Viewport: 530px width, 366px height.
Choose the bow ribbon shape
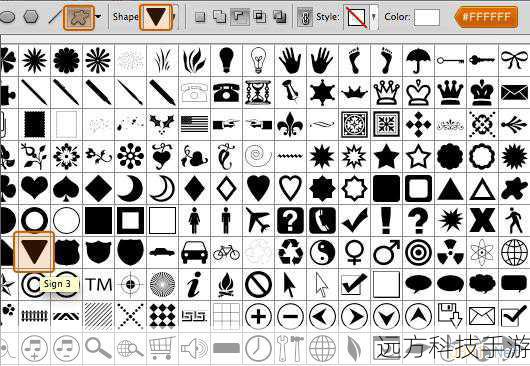(514, 59)
